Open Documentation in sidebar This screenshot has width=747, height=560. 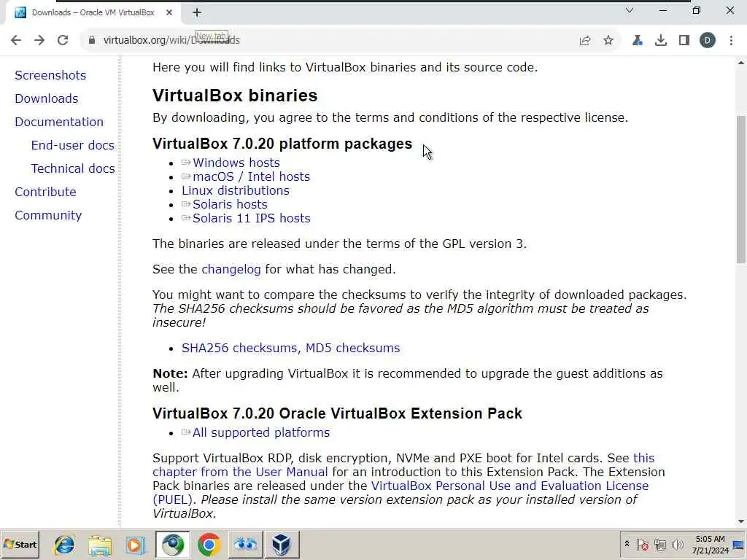click(59, 122)
